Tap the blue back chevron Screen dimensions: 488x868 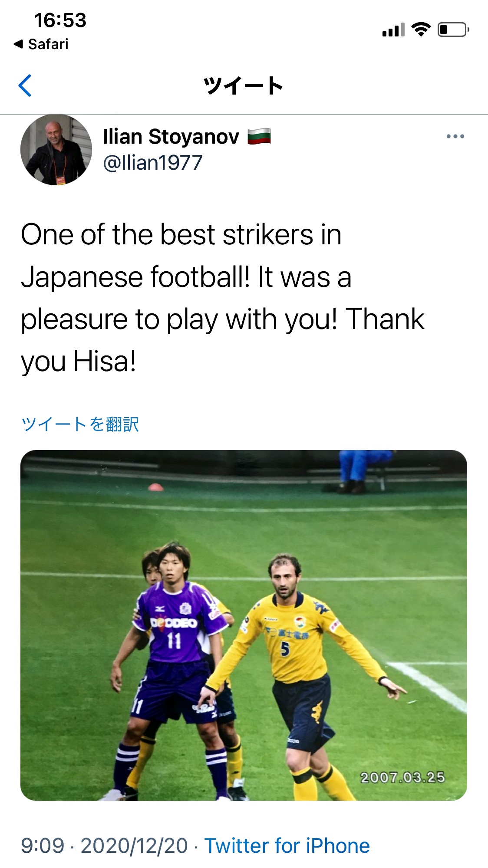(25, 85)
